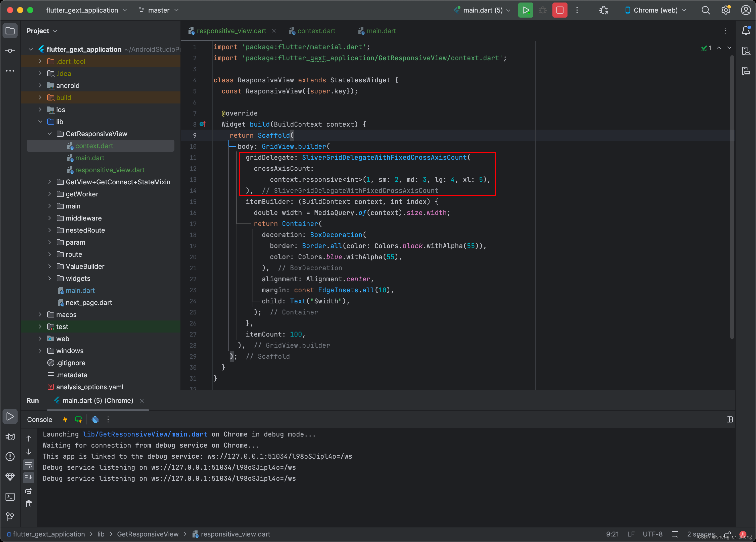The width and height of the screenshot is (756, 542).
Task: Open the Notifications bell icon
Action: coord(746,31)
